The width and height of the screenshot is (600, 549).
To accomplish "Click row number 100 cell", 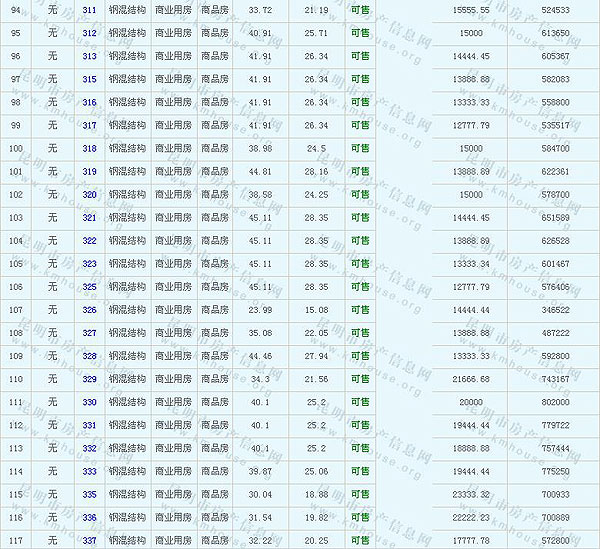I will 15,148.
